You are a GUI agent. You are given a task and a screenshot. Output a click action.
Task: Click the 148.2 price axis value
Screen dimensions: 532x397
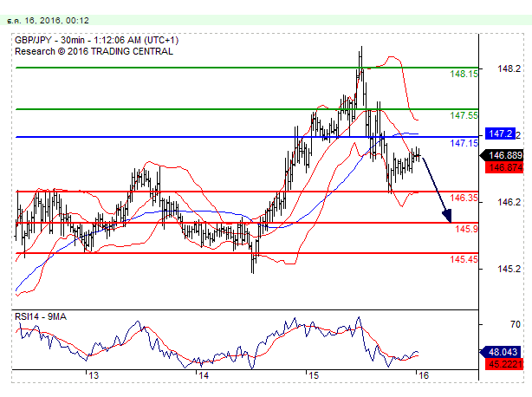click(509, 68)
